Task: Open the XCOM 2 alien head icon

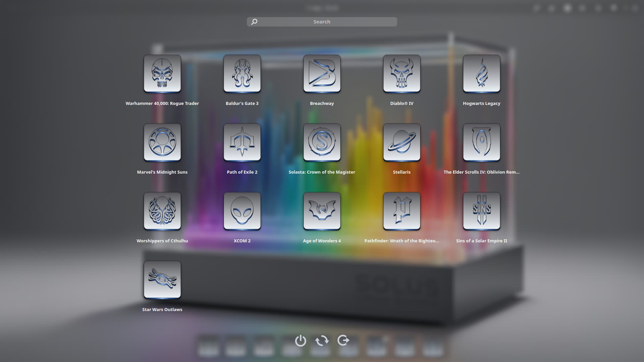Action: click(x=242, y=211)
